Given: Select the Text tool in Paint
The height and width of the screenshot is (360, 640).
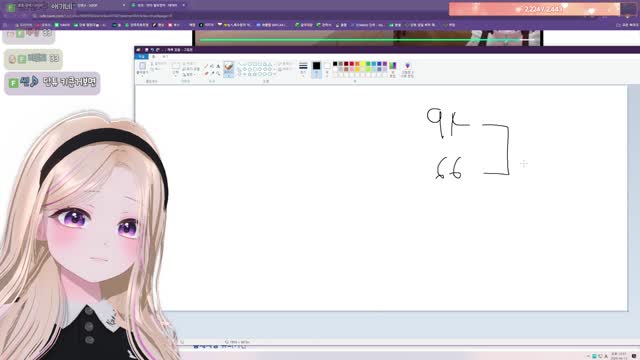Looking at the screenshot, I should point(218,66).
